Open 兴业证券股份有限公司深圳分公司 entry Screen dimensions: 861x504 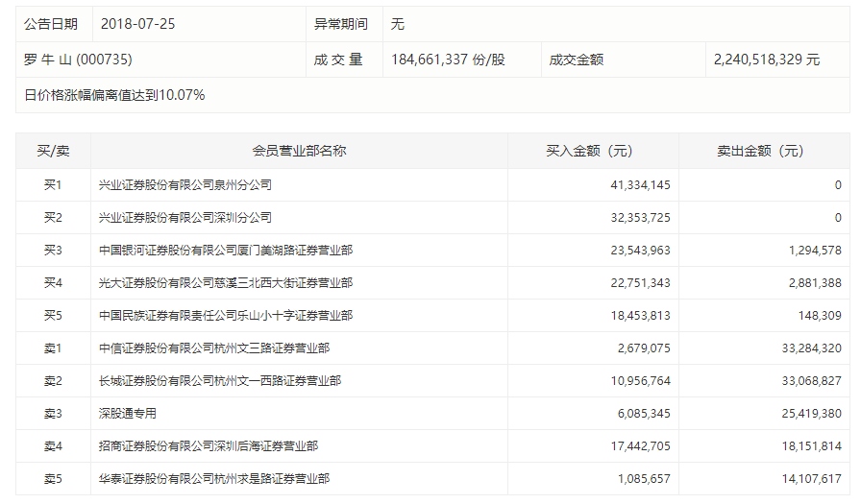click(185, 218)
